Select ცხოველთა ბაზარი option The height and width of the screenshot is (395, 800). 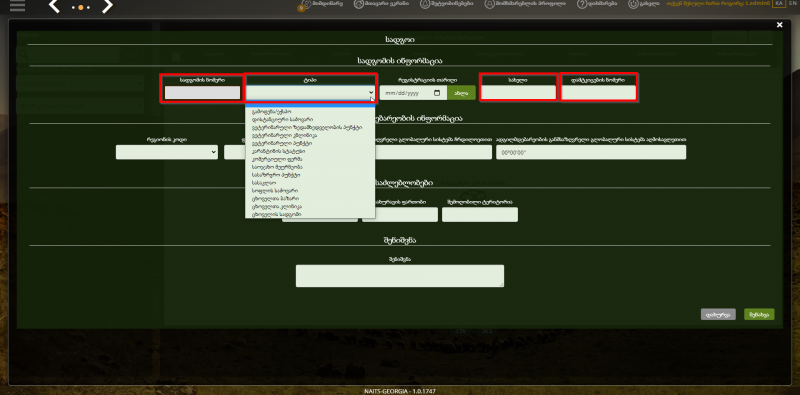310,198
